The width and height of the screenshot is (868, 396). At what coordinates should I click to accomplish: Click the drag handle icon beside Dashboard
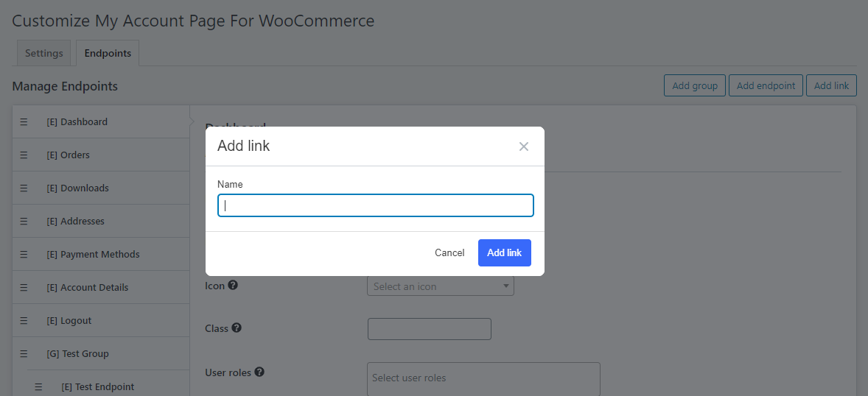coord(24,122)
